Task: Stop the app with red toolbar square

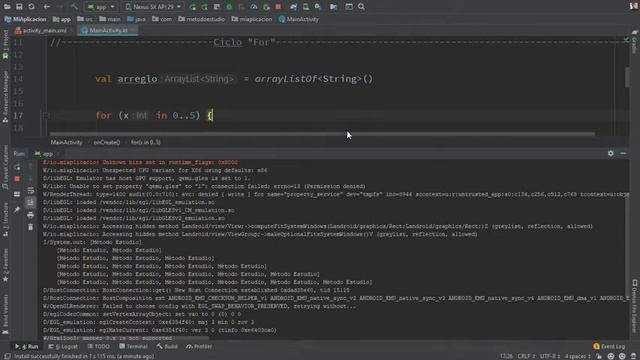Action: (x=278, y=7)
